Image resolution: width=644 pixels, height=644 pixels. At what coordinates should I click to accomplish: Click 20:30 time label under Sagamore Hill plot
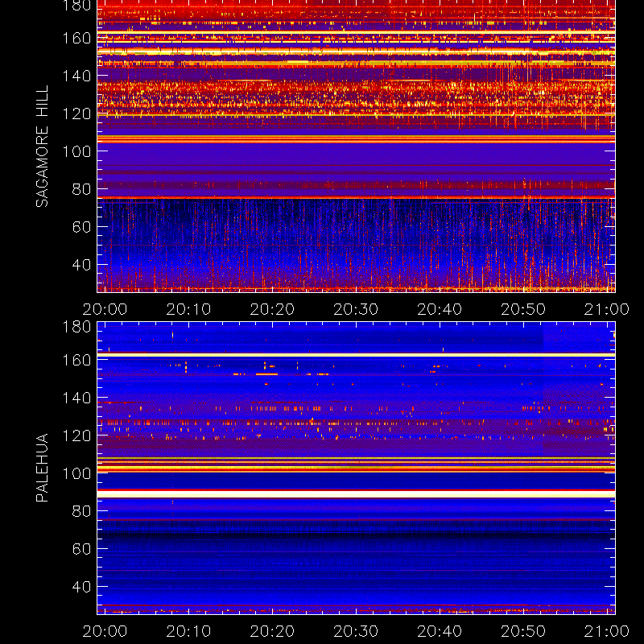[356, 309]
